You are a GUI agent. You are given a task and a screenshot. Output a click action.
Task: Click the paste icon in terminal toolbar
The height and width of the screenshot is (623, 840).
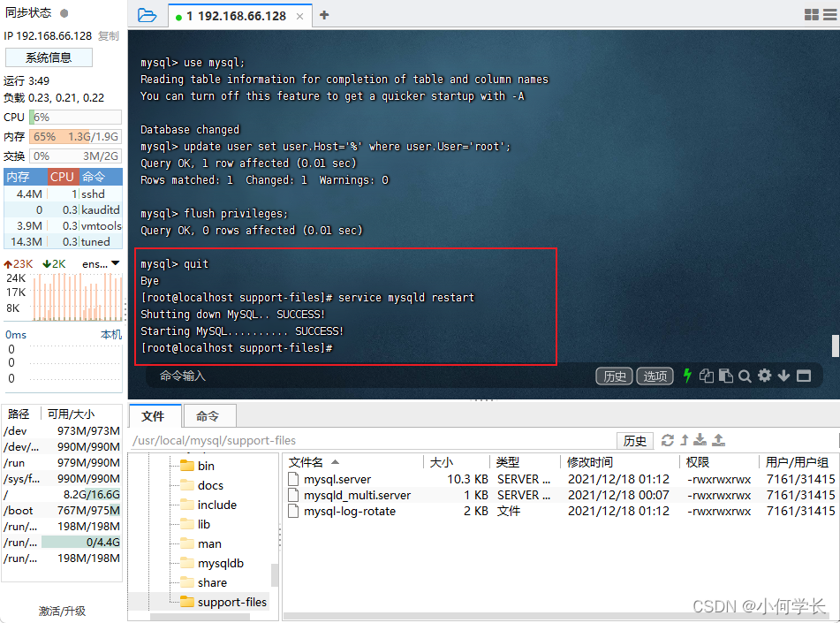point(728,376)
